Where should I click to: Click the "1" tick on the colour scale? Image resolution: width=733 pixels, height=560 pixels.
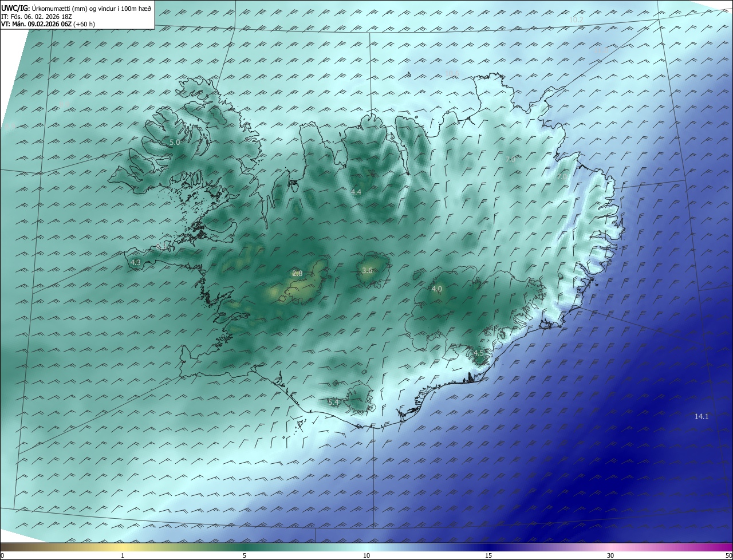coord(123,555)
